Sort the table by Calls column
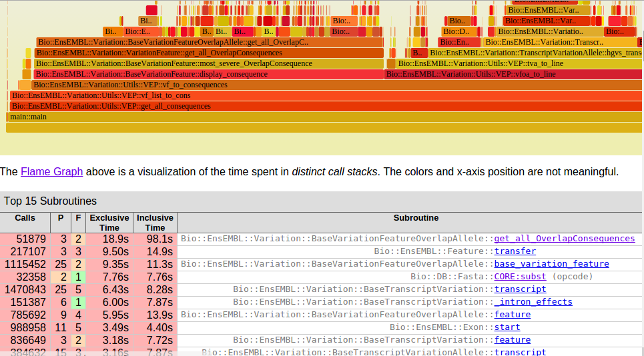Screen dimensions: 644x356 (25, 218)
